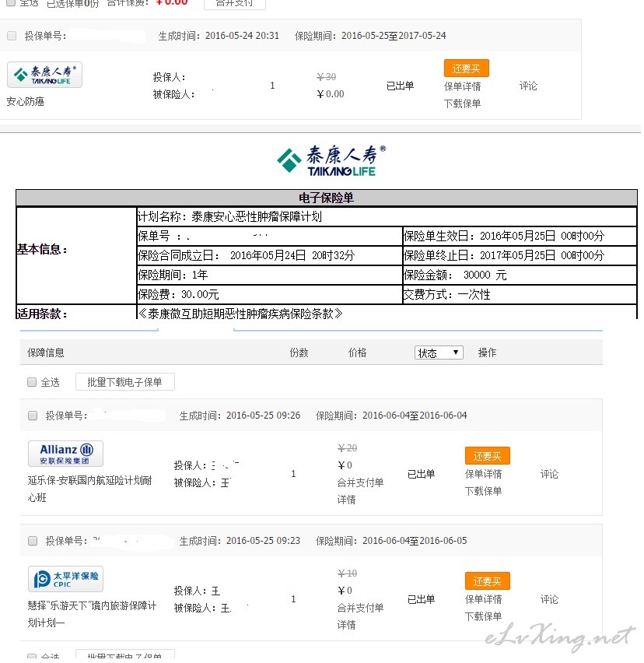Open 评论 for the Allianz order
644x663 pixels.
pos(549,474)
